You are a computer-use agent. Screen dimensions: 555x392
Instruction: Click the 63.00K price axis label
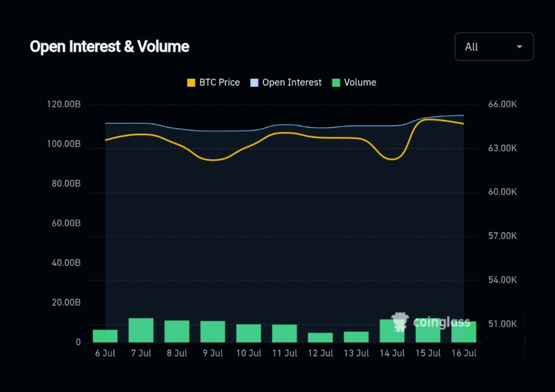coord(503,148)
